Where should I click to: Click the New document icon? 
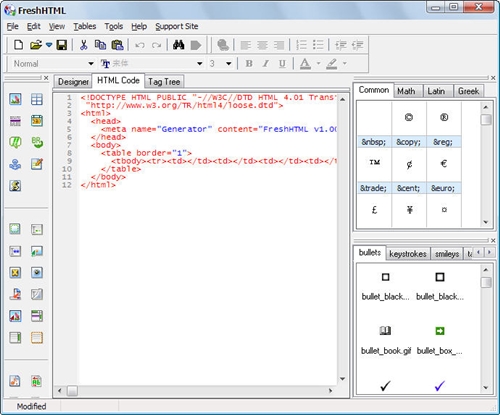click(x=18, y=45)
